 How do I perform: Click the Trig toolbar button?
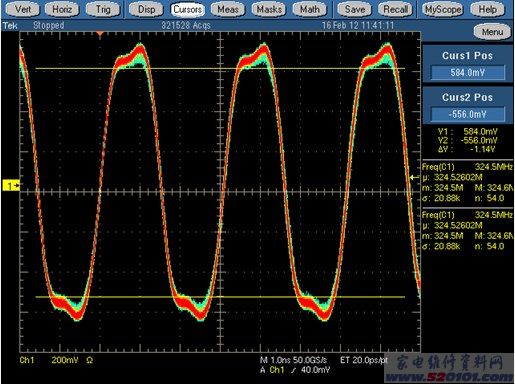[x=103, y=10]
